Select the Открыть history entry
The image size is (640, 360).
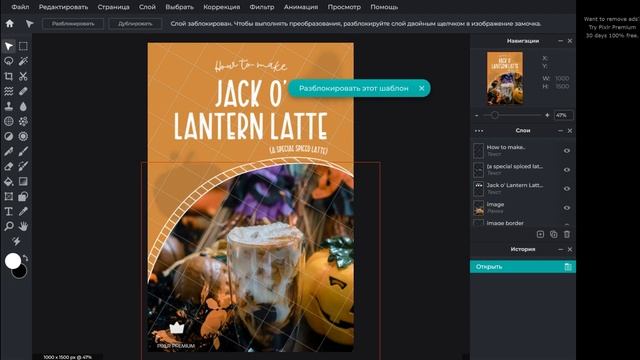point(523,267)
